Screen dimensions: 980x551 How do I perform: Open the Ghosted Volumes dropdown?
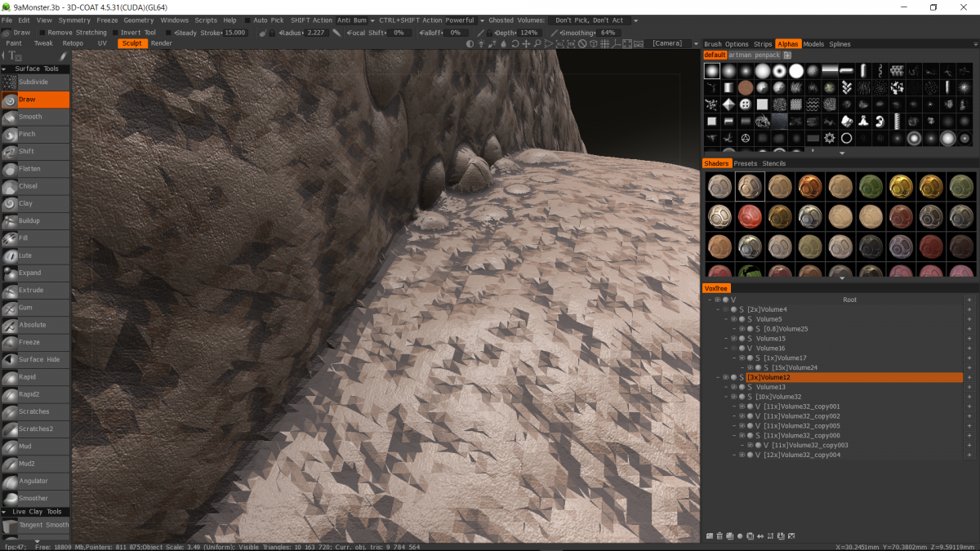[x=588, y=20]
